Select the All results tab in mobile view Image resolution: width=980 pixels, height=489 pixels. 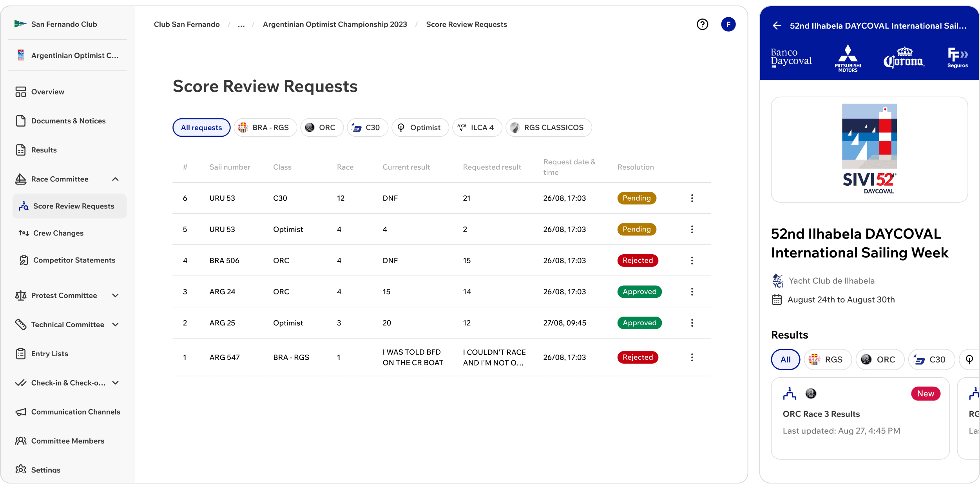click(x=785, y=359)
